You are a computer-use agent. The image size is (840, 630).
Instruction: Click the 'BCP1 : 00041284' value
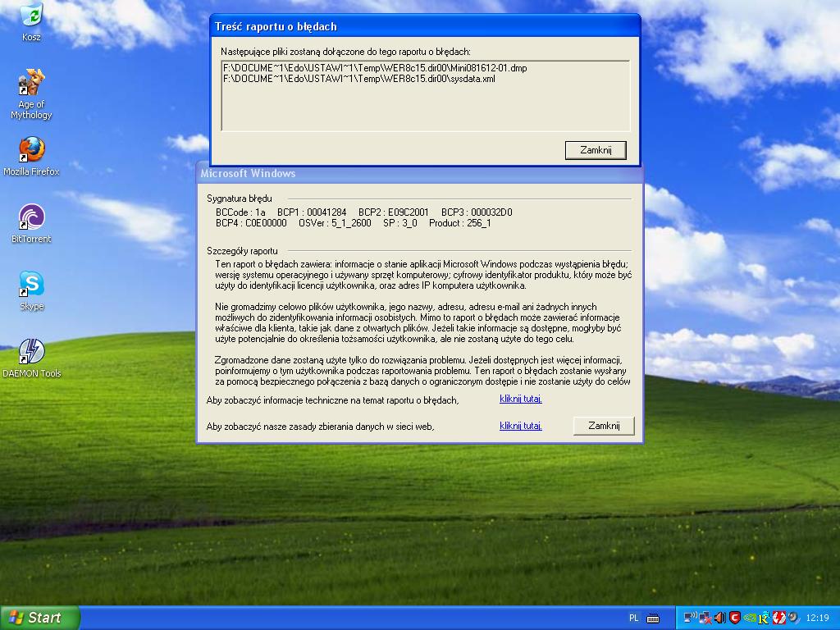(x=312, y=212)
